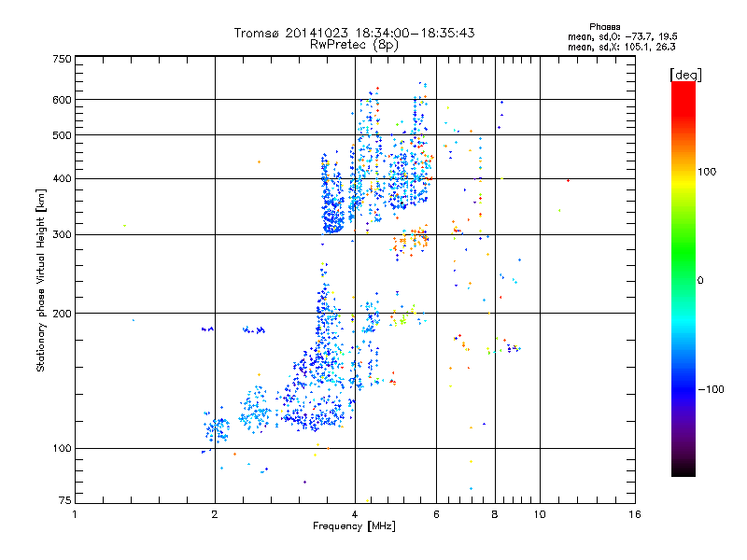The width and height of the screenshot is (747, 560).
Task: Click the '600' y-axis tick label
Action: coord(62,100)
